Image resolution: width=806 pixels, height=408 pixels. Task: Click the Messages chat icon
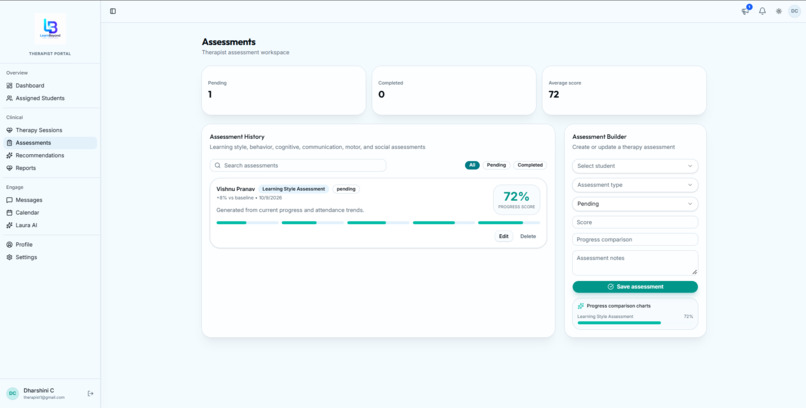[9, 200]
